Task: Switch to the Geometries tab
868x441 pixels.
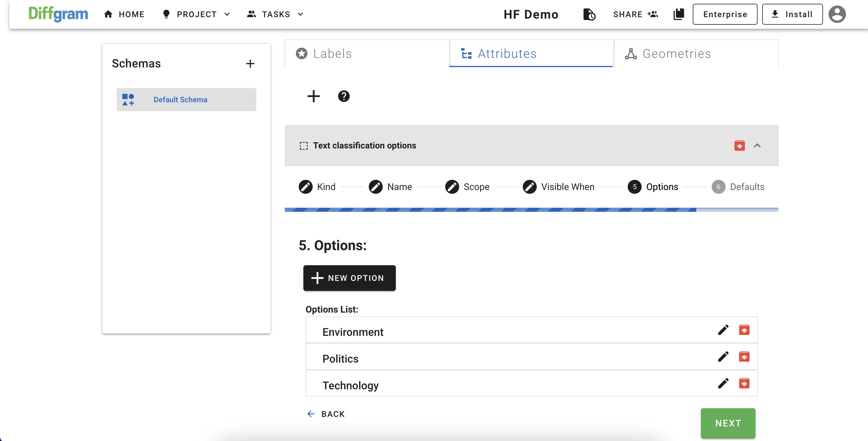Action: click(676, 53)
